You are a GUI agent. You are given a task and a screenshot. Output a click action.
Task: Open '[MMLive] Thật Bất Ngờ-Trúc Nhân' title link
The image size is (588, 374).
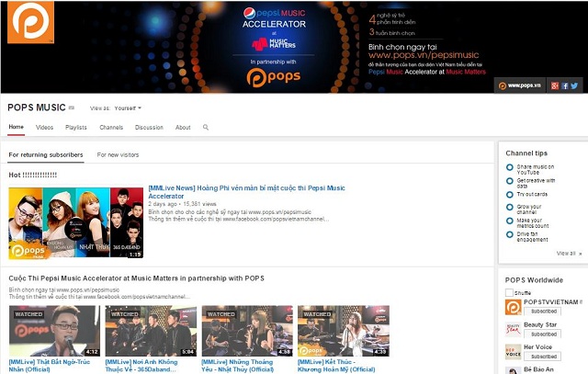pyautogui.click(x=50, y=366)
